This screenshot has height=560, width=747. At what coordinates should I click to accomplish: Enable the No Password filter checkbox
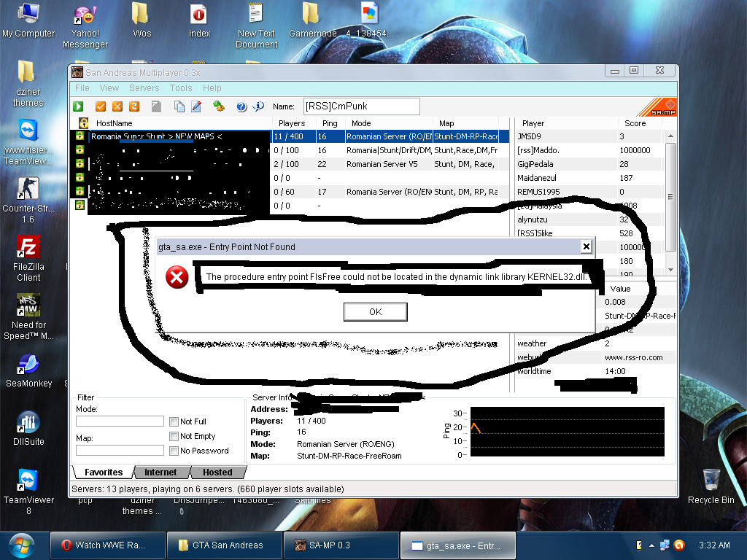[174, 451]
